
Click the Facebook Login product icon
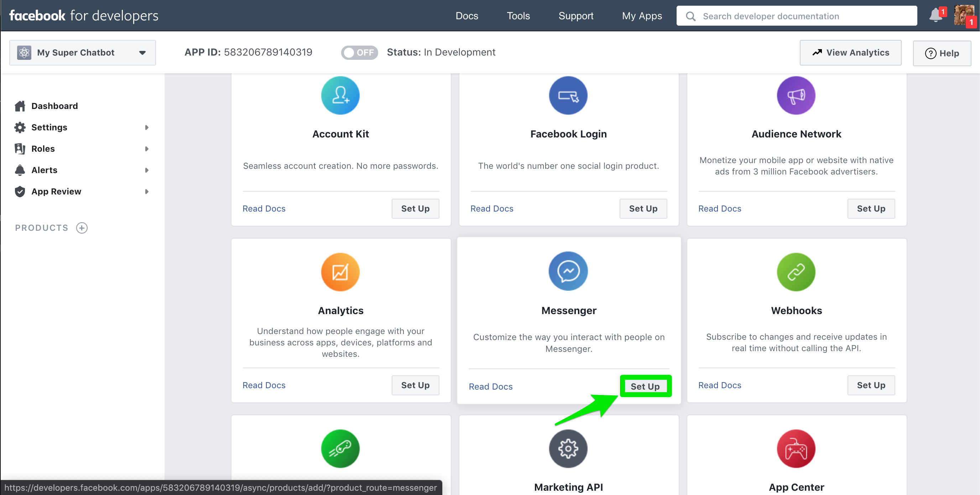click(568, 95)
